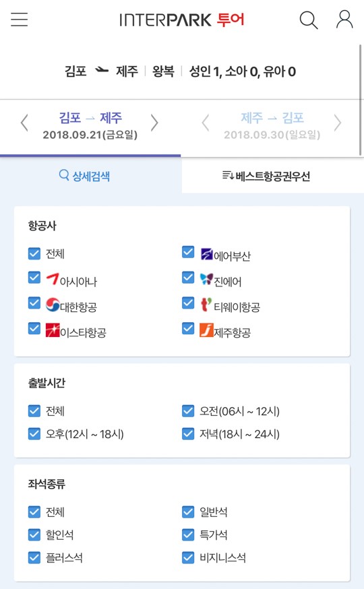Click the Eastar Jet logo
Viewport: 364px width, 589px height.
pos(53,330)
